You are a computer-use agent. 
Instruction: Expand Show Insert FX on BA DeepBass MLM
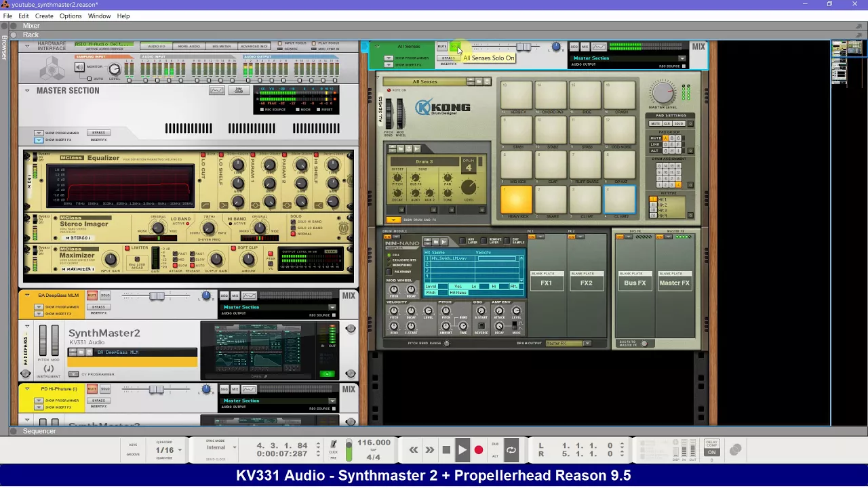39,314
